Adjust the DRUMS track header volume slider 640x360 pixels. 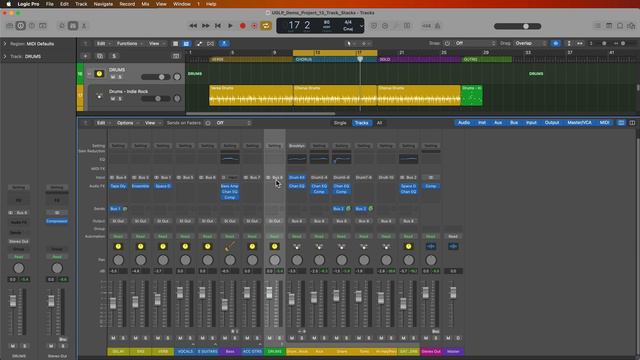click(155, 77)
